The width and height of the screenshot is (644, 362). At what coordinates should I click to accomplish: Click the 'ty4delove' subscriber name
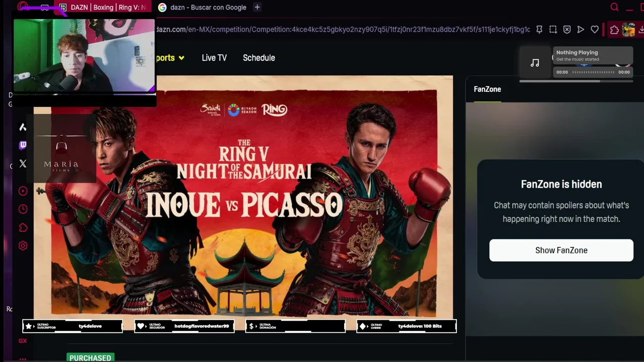click(x=90, y=326)
